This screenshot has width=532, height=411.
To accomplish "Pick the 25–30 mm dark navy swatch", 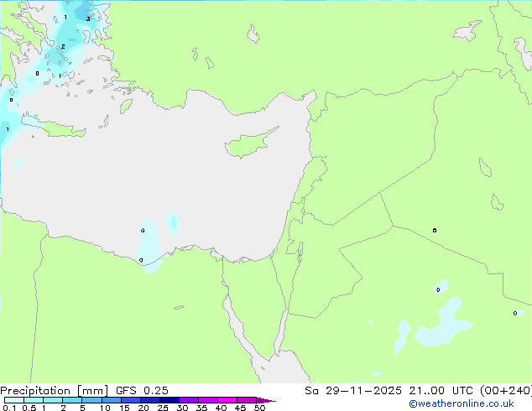I will tap(170, 400).
